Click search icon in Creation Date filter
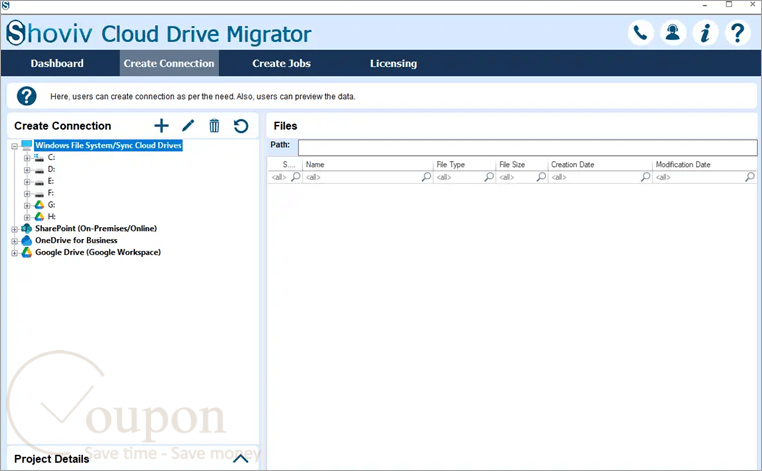 645,177
